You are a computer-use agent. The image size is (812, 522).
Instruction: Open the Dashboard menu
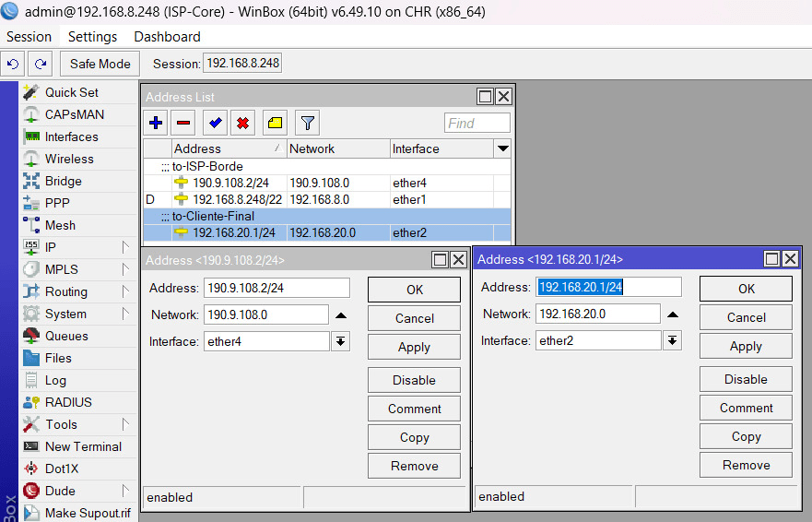coord(167,37)
